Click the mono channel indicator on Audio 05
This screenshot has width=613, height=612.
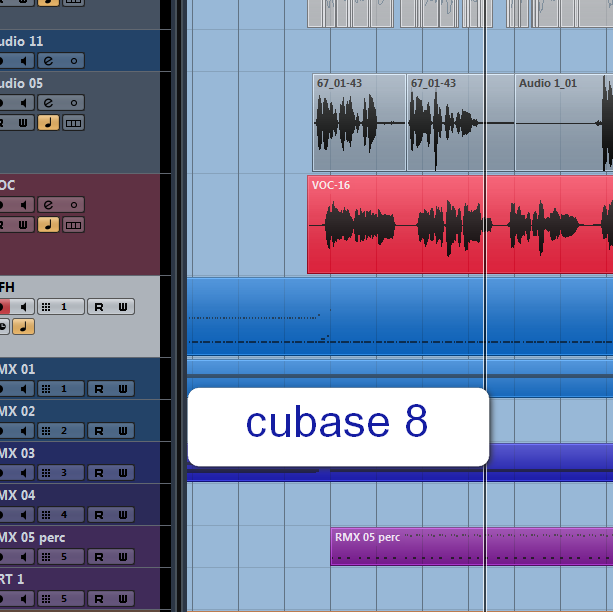[73, 103]
